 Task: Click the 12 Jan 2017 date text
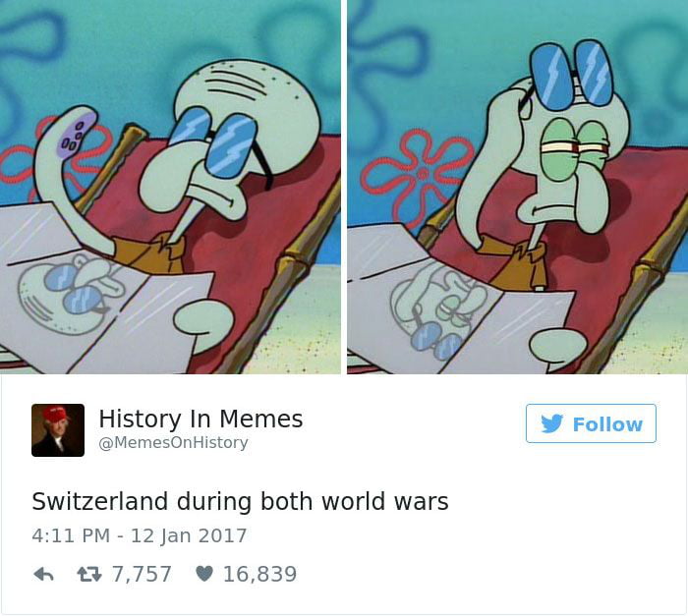[189, 535]
